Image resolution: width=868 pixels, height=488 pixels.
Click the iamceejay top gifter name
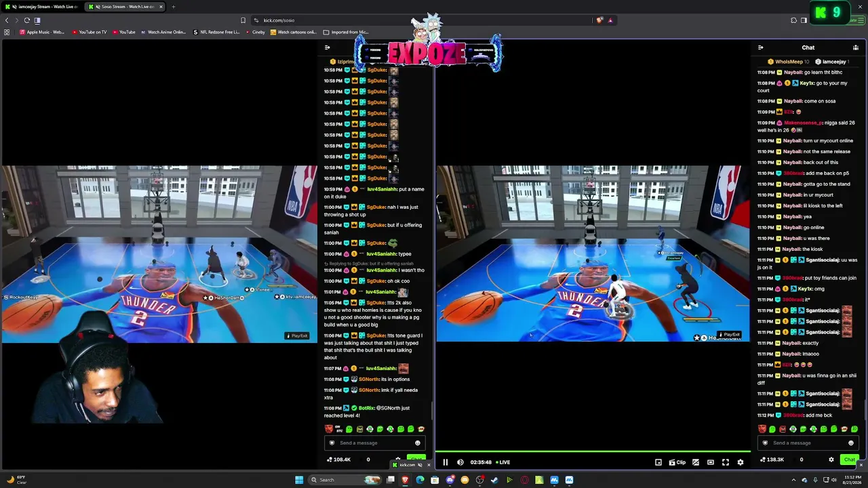coord(833,62)
